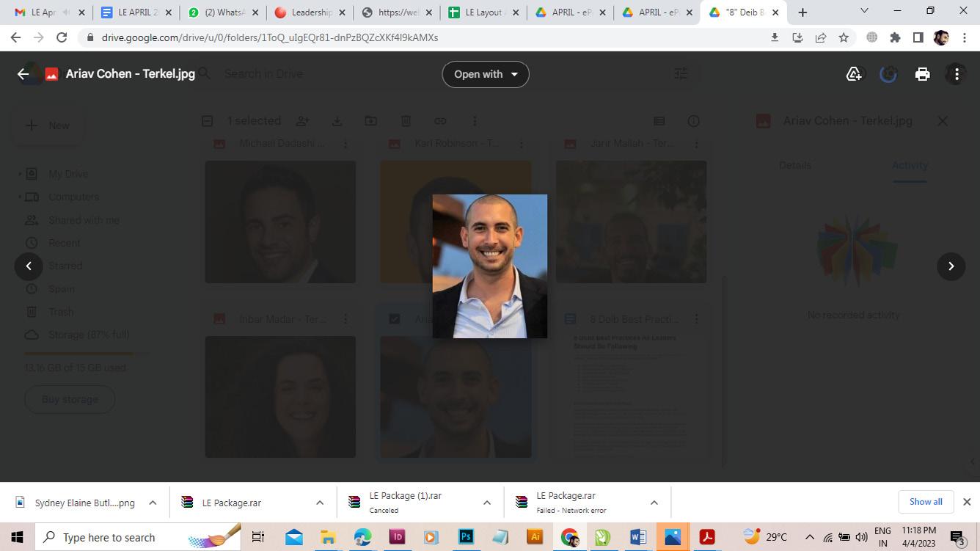Viewport: 980px width, 551px height.
Task: Open Microsoft Word from the taskbar
Action: (x=638, y=537)
